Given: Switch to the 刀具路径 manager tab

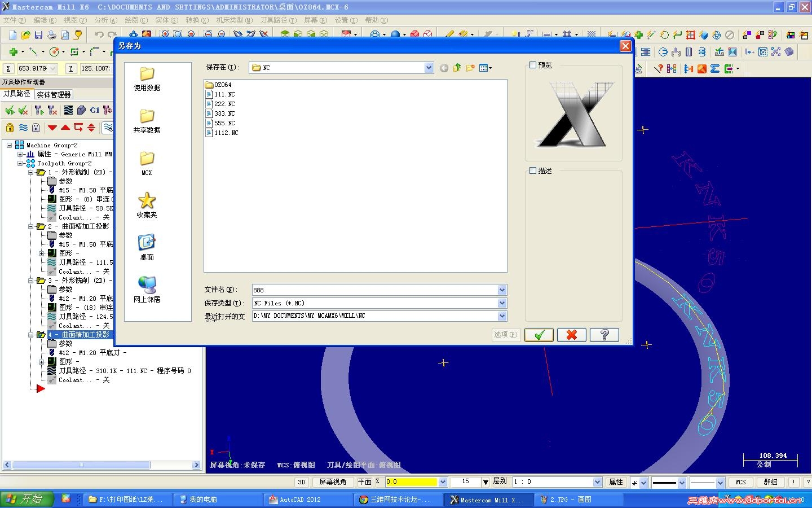Looking at the screenshot, I should point(16,94).
